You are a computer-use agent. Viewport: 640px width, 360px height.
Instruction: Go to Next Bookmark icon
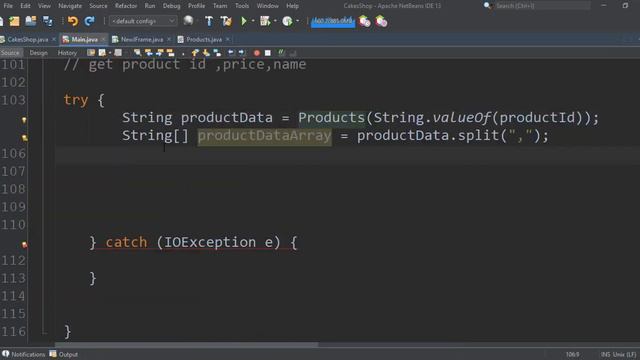[x=206, y=53]
